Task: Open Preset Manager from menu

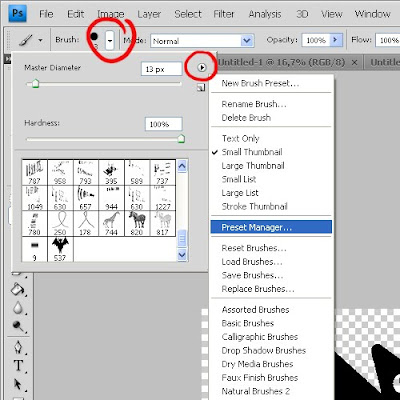Action: click(x=271, y=227)
